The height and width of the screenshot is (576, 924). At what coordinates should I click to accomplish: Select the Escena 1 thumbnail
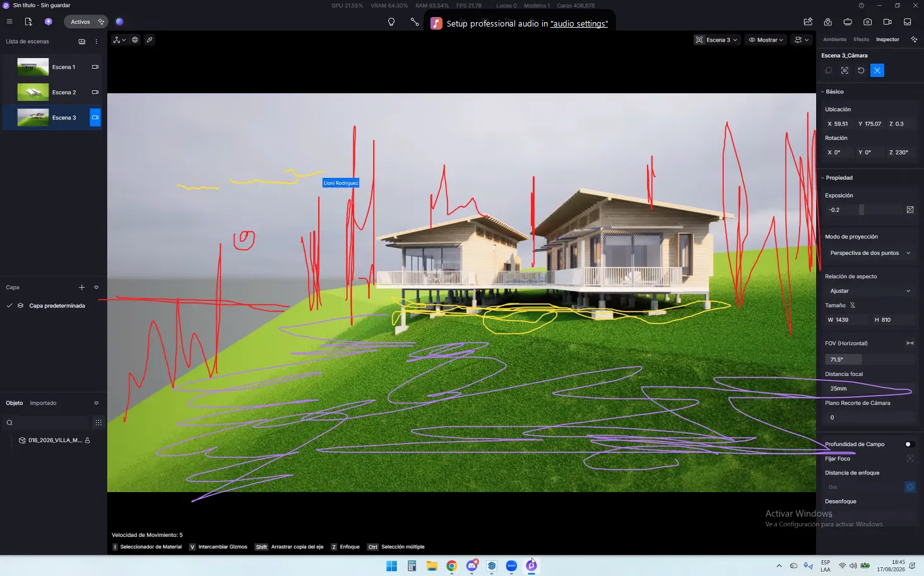pyautogui.click(x=33, y=67)
